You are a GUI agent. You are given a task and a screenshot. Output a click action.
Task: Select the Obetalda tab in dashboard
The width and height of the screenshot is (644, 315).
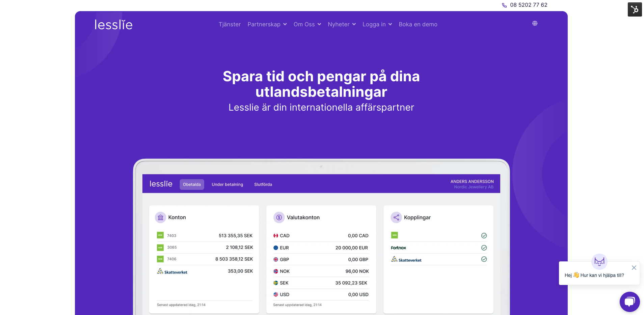pyautogui.click(x=192, y=184)
